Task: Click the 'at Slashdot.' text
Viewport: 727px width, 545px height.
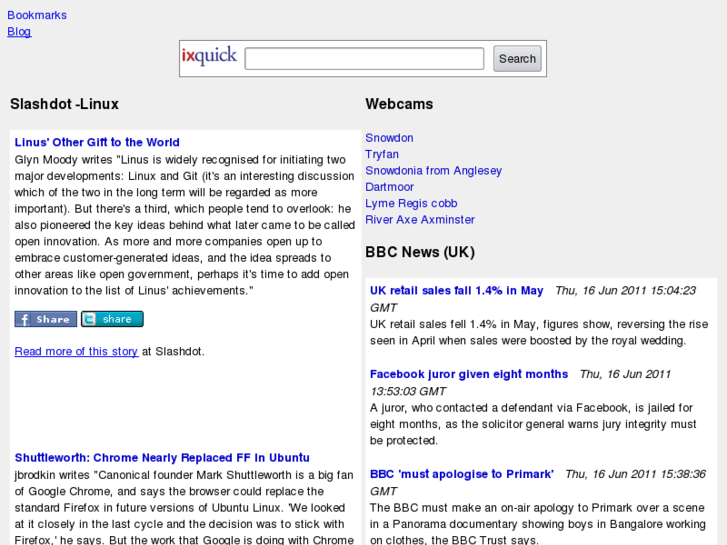Action: click(x=173, y=352)
